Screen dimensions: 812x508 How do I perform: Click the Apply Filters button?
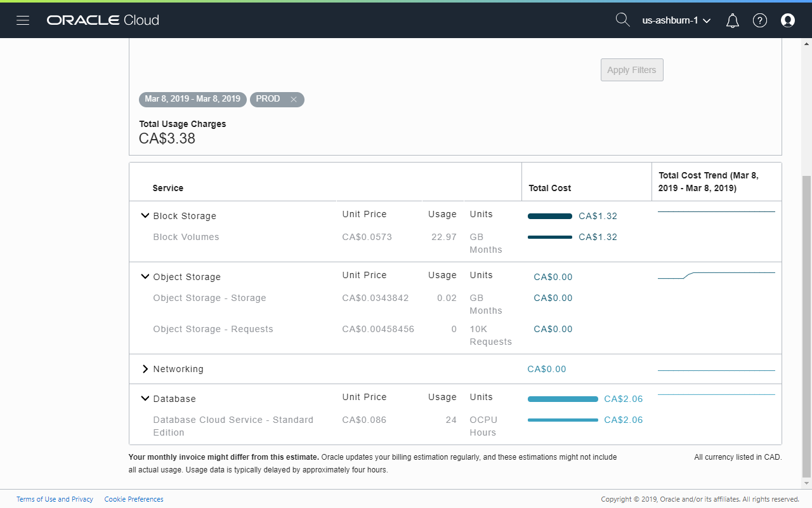[632, 70]
